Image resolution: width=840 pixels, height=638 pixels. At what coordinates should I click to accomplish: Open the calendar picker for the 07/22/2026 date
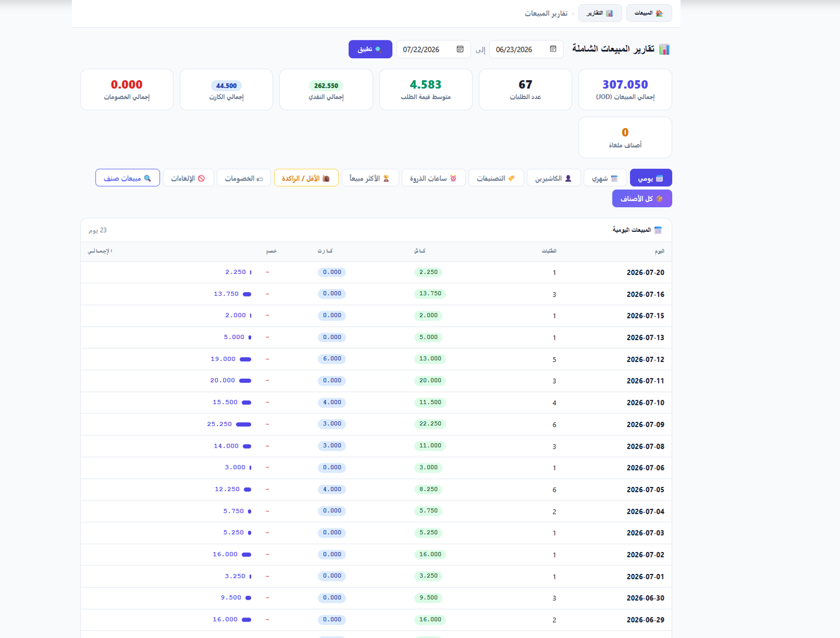tap(460, 49)
